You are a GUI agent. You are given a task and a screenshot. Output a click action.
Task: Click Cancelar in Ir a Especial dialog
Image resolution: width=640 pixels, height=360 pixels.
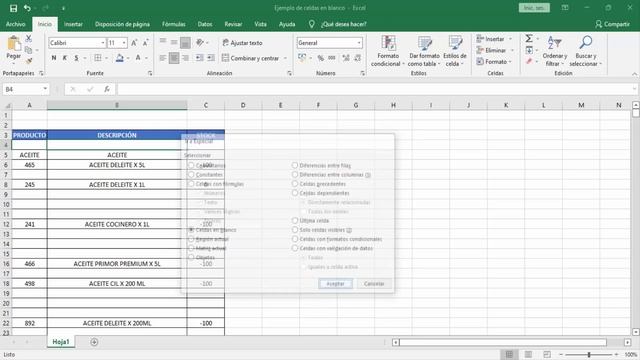tap(373, 284)
